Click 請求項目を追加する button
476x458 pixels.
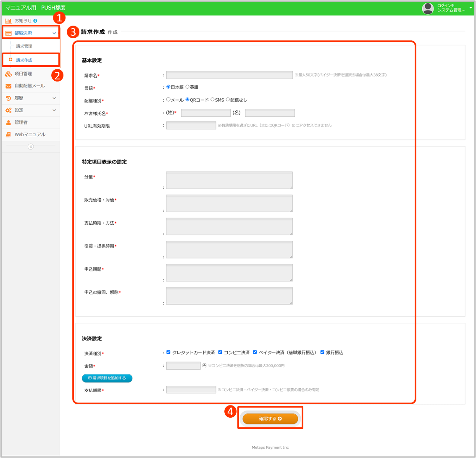click(x=107, y=378)
